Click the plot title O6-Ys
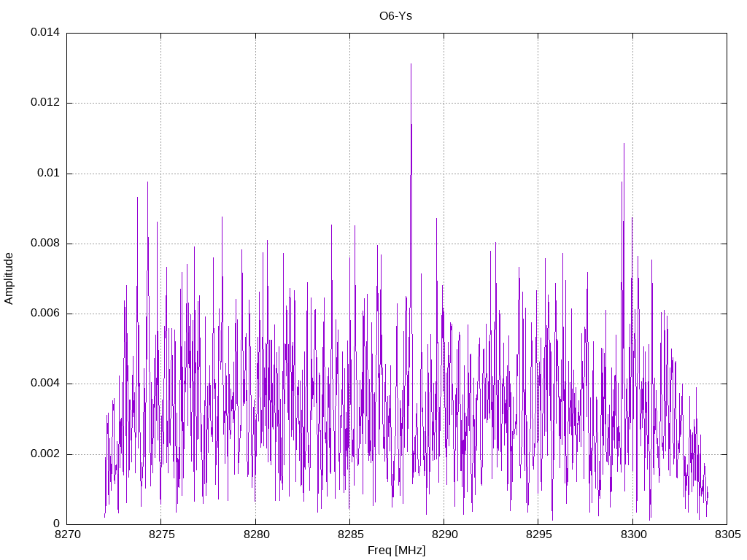747x560 pixels. [395, 16]
